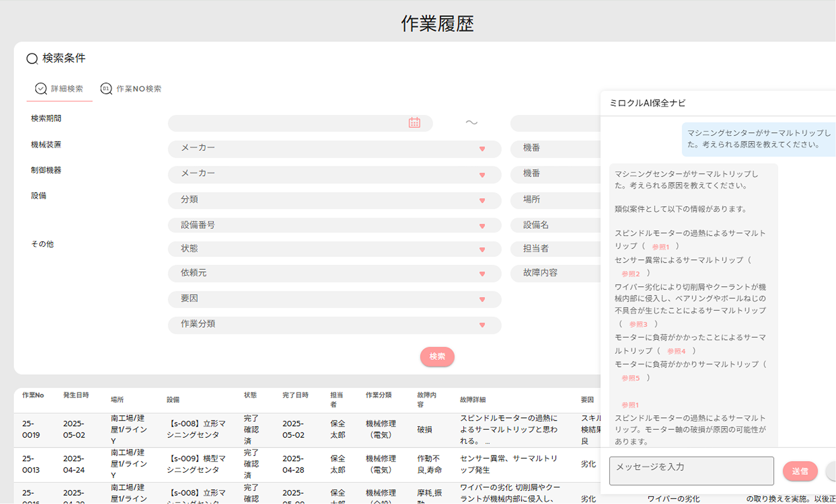The height and width of the screenshot is (504, 836).
Task: Click the checkmark icon on 詳細検索 tab
Action: [x=41, y=89]
